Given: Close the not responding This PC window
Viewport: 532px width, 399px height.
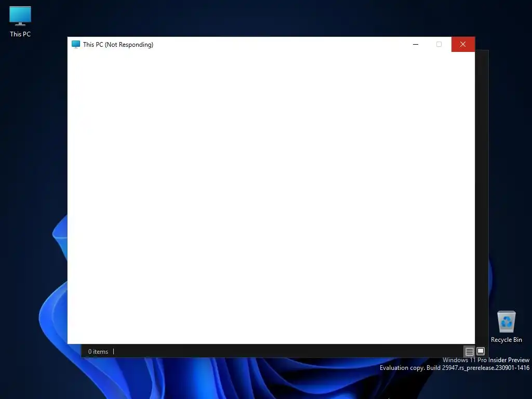Looking at the screenshot, I should 463,45.
